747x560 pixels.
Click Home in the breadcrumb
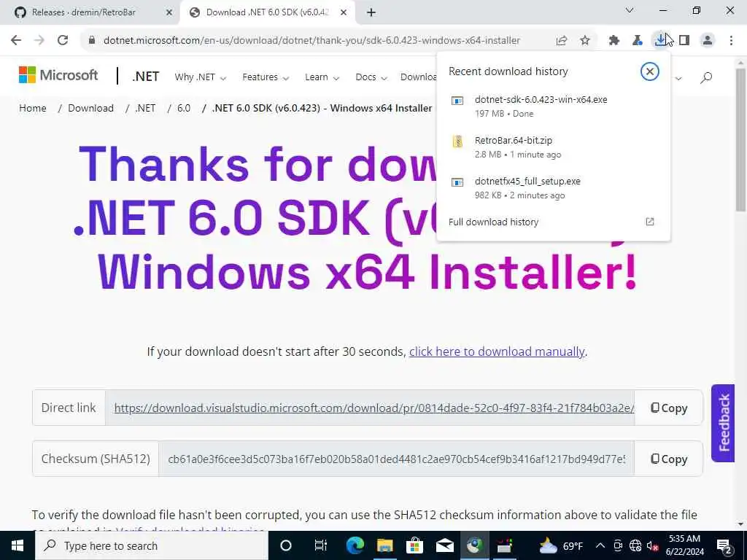33,108
